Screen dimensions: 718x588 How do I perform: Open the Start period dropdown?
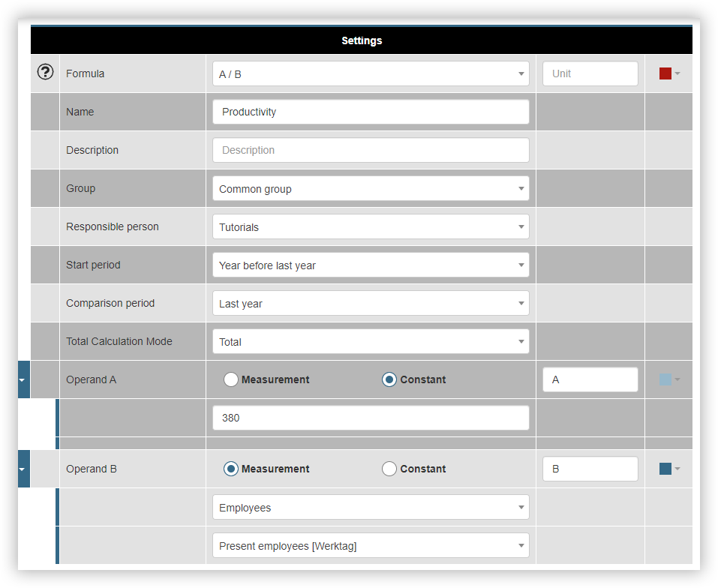coord(521,265)
